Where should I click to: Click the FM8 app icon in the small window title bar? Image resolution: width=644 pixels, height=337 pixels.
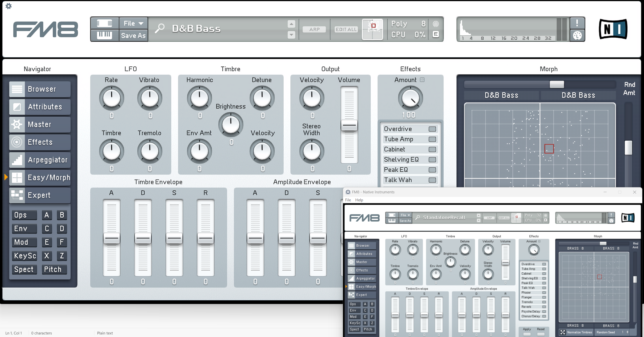pyautogui.click(x=348, y=192)
